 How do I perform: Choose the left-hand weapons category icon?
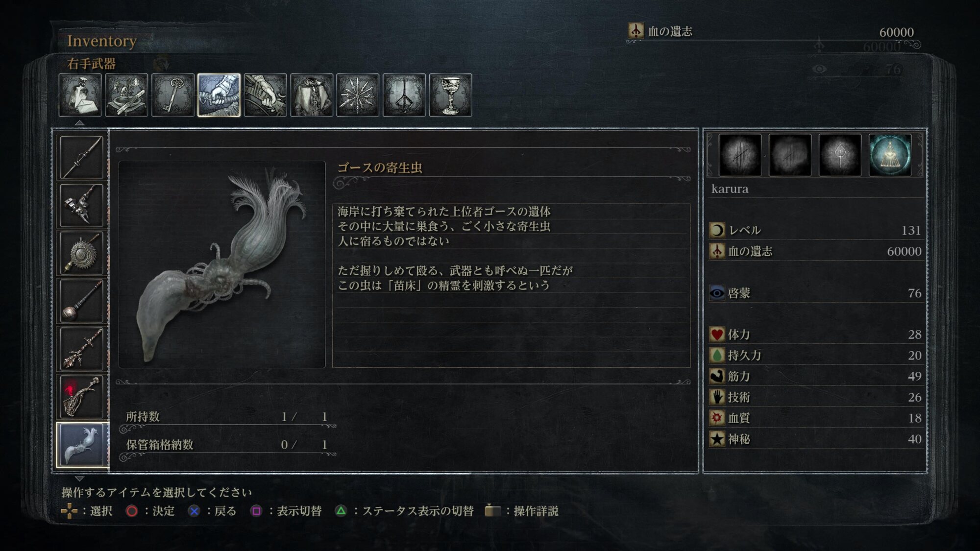tap(265, 95)
